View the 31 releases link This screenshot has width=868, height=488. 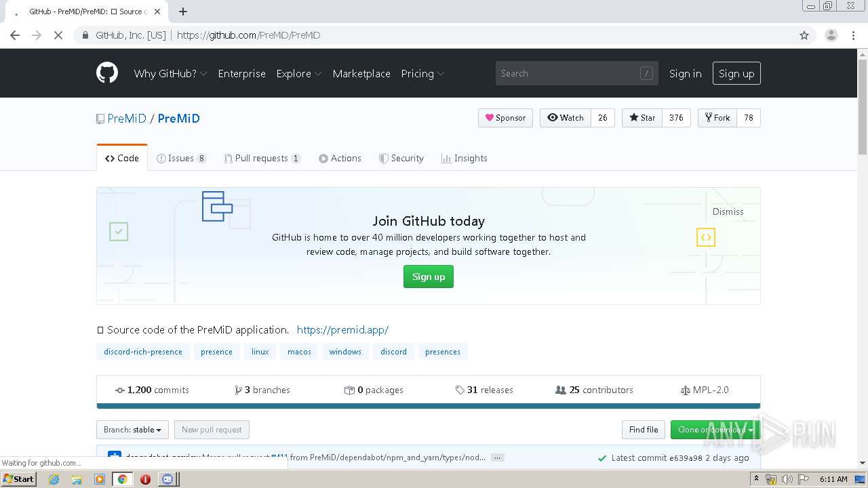click(484, 390)
